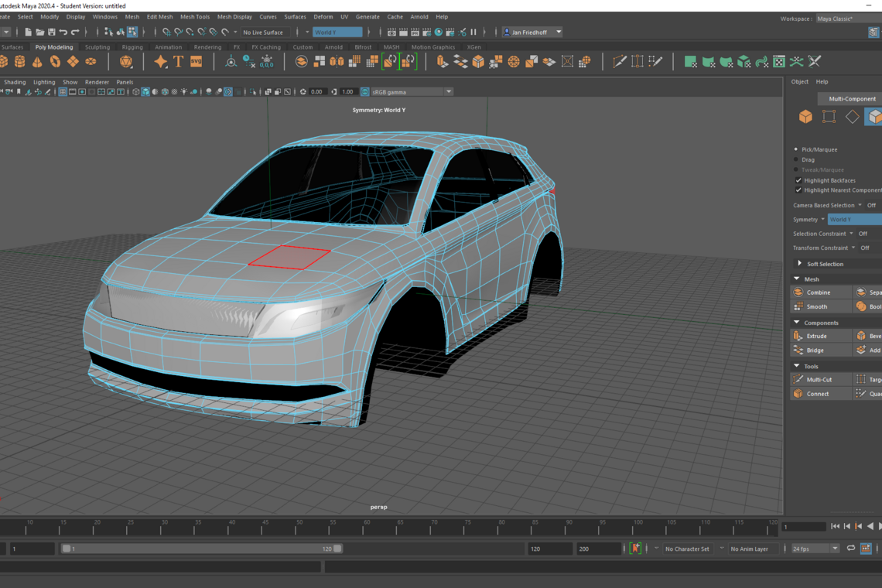Select Vertex selection mode icon in Modeling Toolkit
This screenshot has width=882, height=588.
[829, 117]
